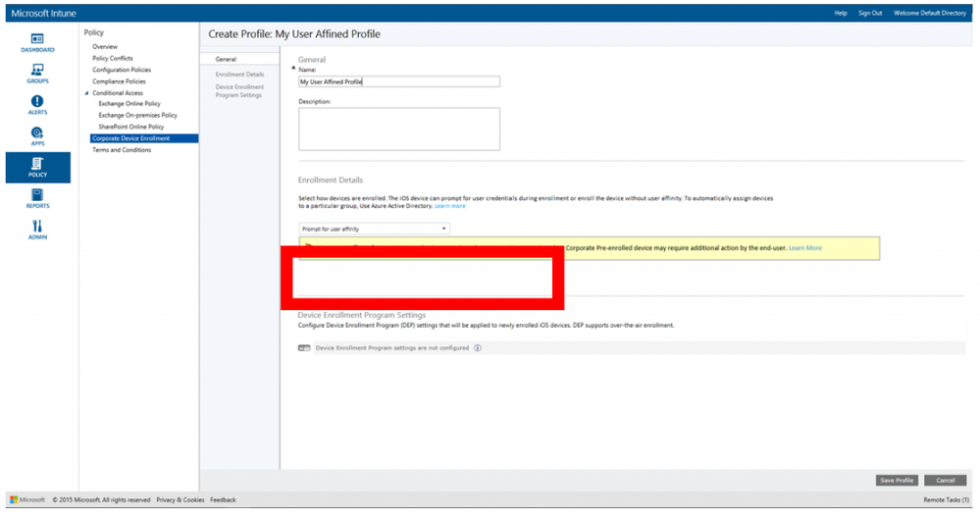
Task: Open Feedback footer link
Action: click(223, 500)
